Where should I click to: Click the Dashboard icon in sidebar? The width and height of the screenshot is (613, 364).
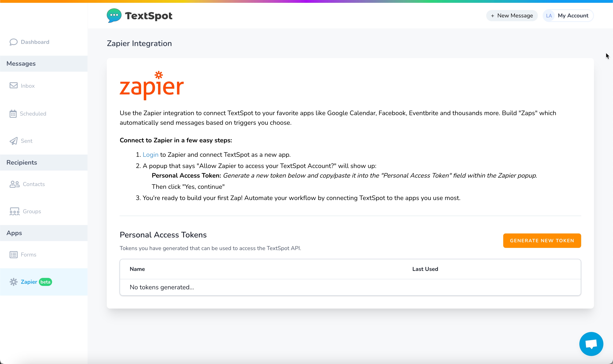[x=13, y=42]
